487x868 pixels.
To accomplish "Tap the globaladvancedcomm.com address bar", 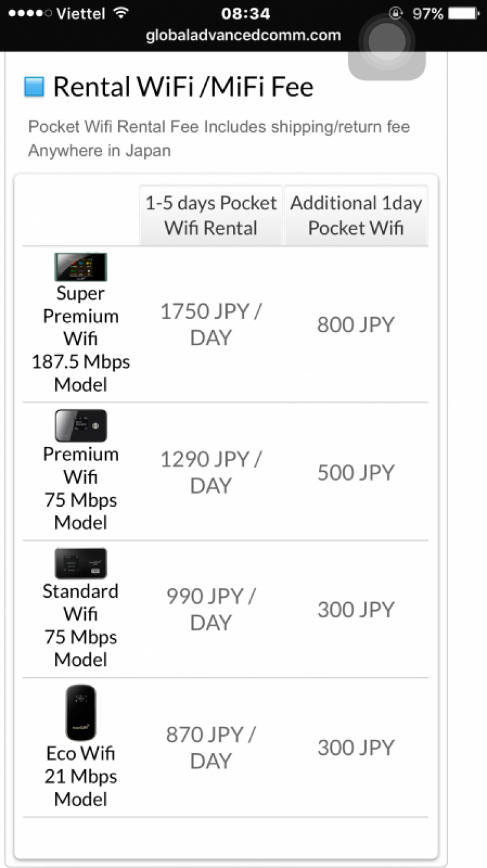I will (x=243, y=36).
